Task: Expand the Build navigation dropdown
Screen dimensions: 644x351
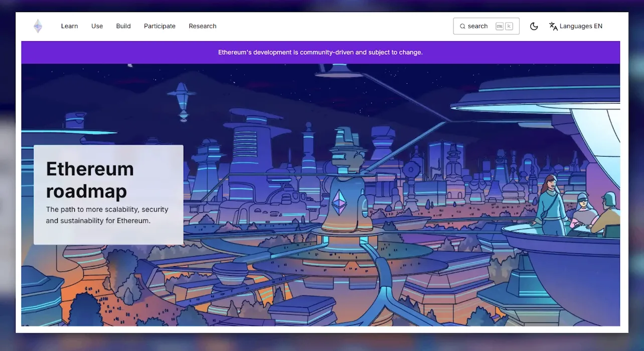Action: coord(123,26)
